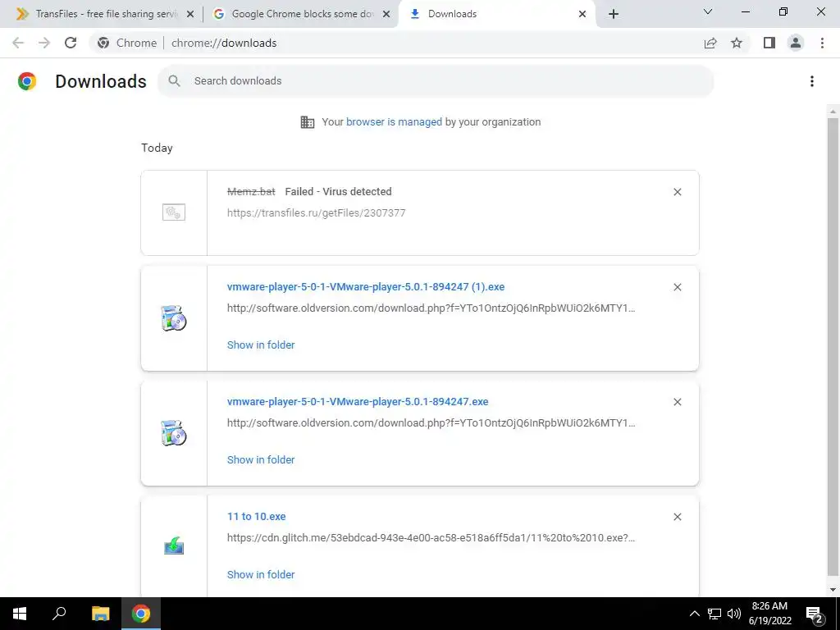The image size is (840, 630).
Task: Show vmware-player (1).exe in folder
Action: 261,345
